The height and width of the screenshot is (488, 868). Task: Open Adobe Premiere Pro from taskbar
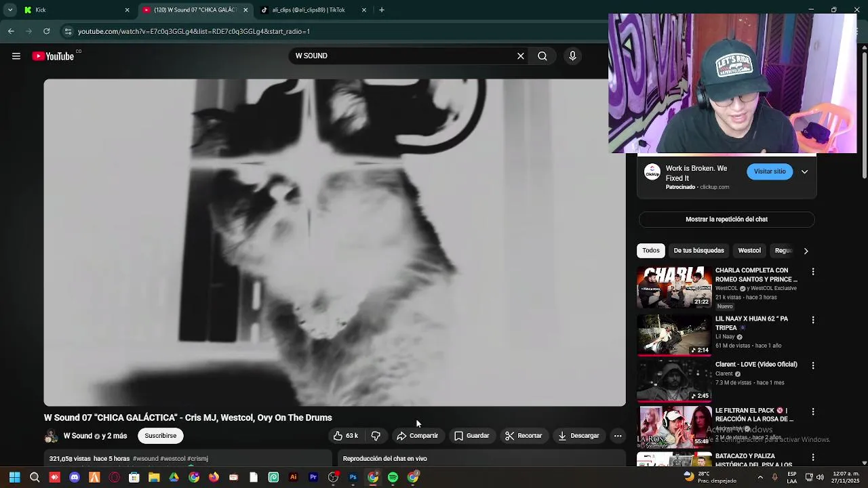(313, 478)
